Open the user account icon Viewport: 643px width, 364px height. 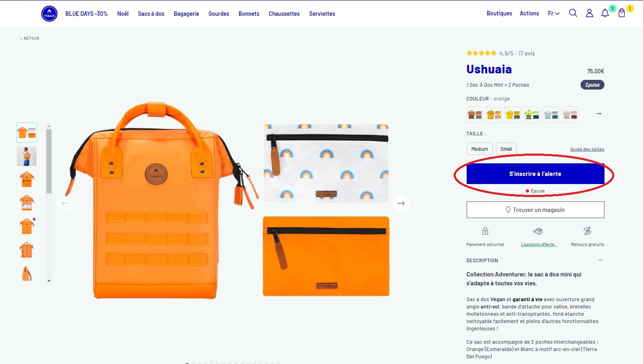pos(589,13)
